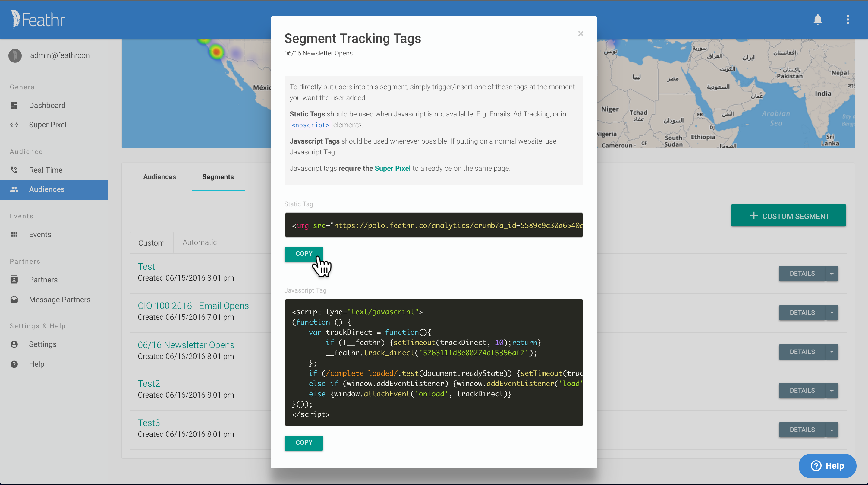Click Details for the Test segment
The height and width of the screenshot is (485, 868).
[x=802, y=274]
